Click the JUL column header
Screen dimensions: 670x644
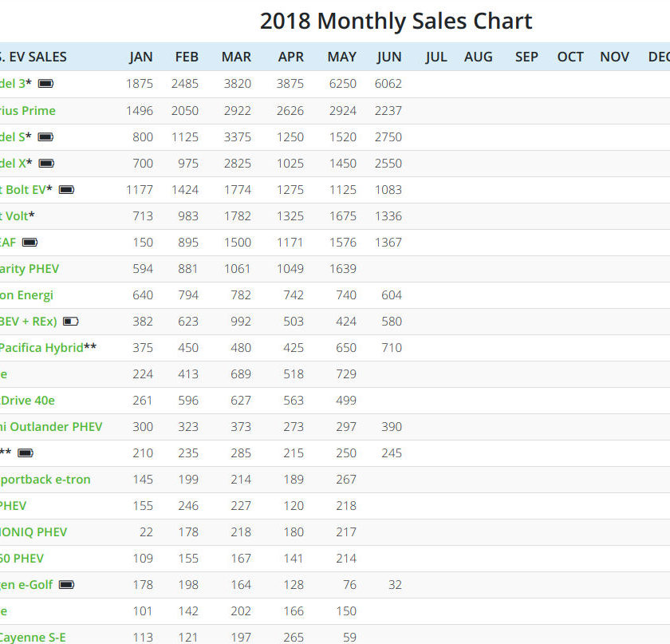[x=436, y=57]
